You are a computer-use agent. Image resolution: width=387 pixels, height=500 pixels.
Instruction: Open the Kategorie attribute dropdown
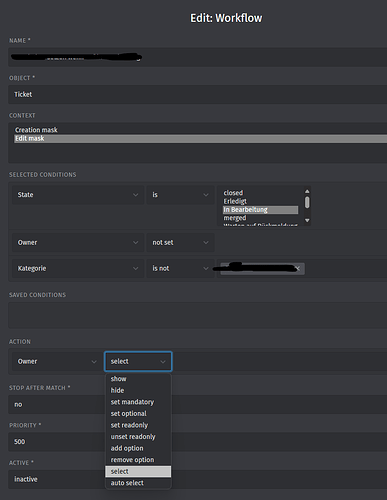point(78,268)
